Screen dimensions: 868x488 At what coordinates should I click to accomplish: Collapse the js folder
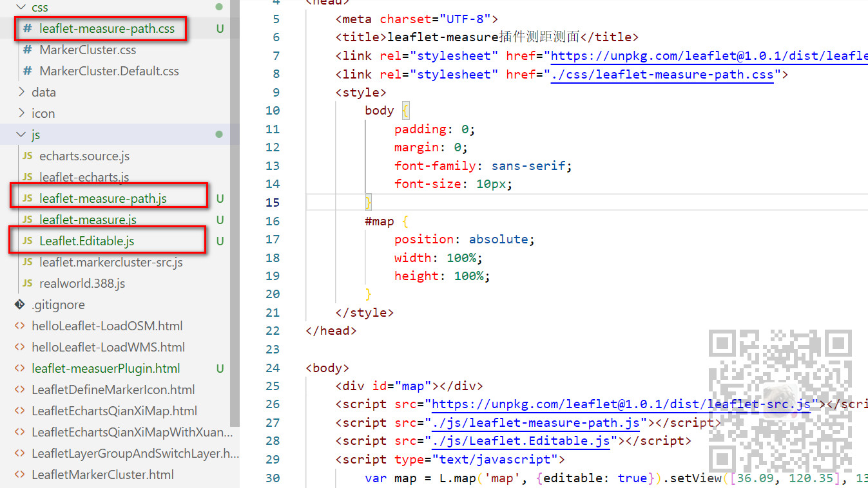point(21,135)
